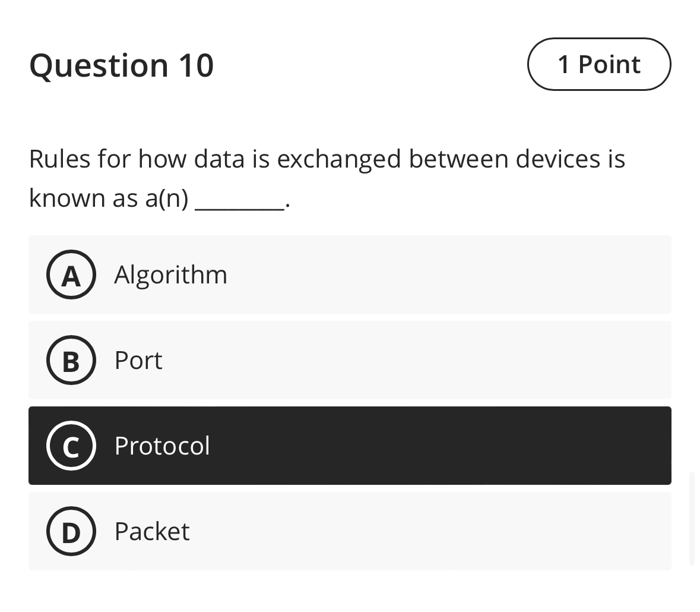Click the 1 Point badge
This screenshot has width=700, height=612.
(x=598, y=64)
